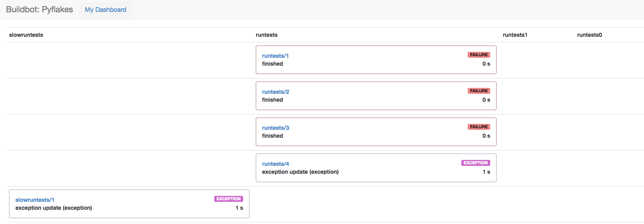The height and width of the screenshot is (224, 644).
Task: Click the finished status under runtests/1
Action: click(x=272, y=64)
